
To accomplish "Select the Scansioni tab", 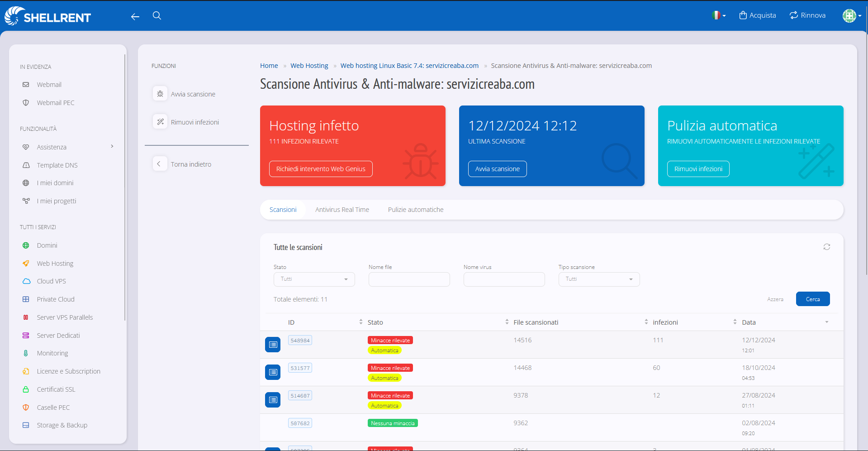I will point(283,210).
